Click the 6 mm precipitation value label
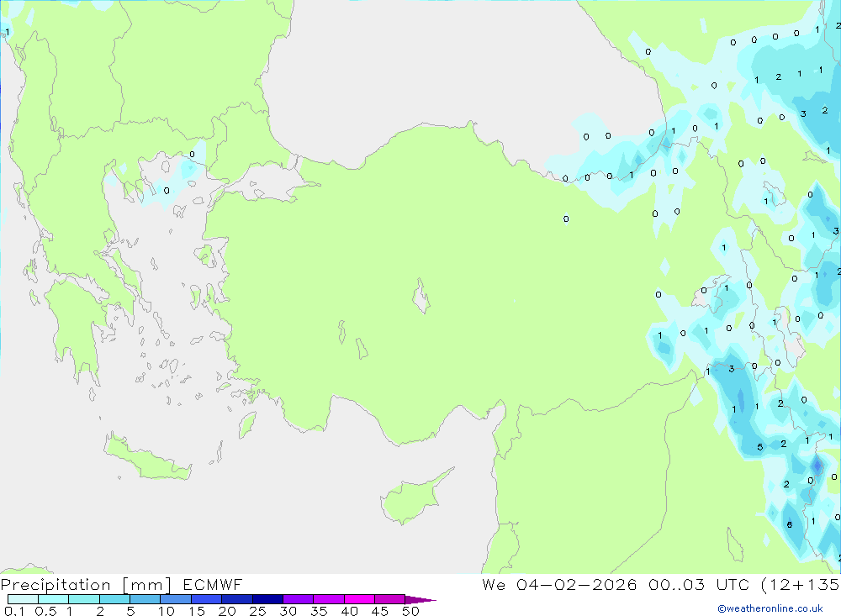The width and height of the screenshot is (841, 616). pos(789,525)
